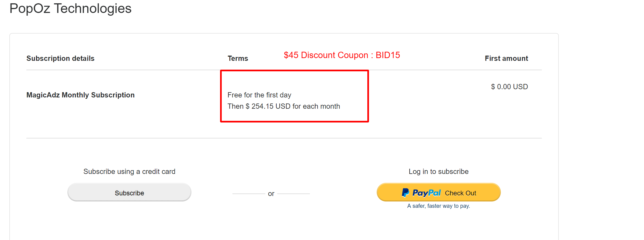This screenshot has width=644, height=240.
Task: Click the "Subscribe using a credit card" label
Action: pos(129,171)
